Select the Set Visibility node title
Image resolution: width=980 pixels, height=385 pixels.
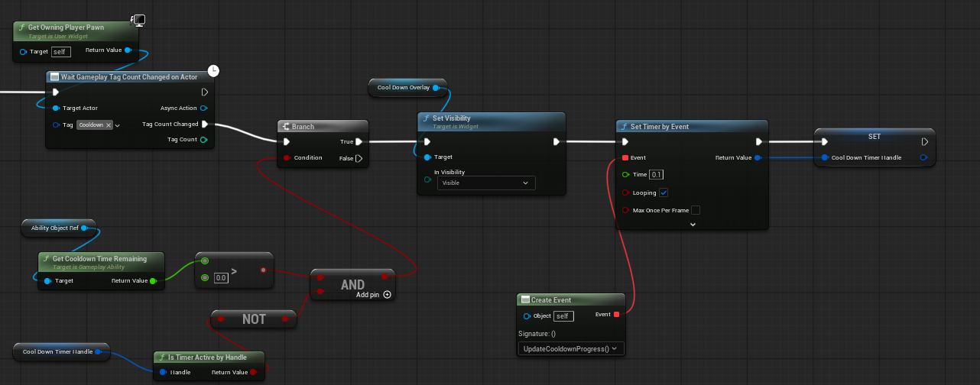tap(452, 118)
